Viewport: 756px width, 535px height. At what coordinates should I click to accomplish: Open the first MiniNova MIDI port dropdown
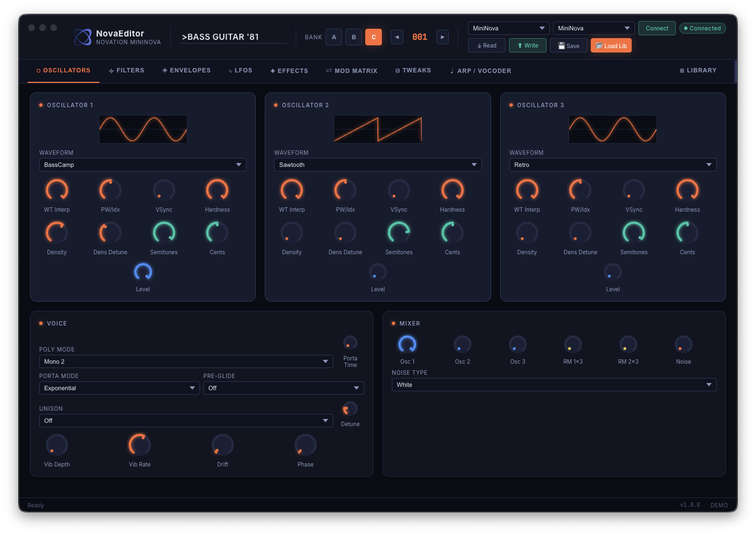pos(509,28)
